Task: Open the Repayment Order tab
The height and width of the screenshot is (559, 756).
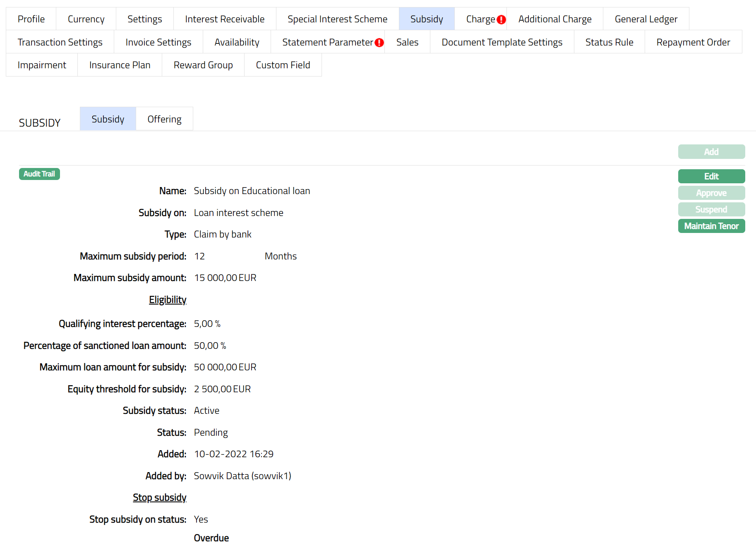Action: 693,42
